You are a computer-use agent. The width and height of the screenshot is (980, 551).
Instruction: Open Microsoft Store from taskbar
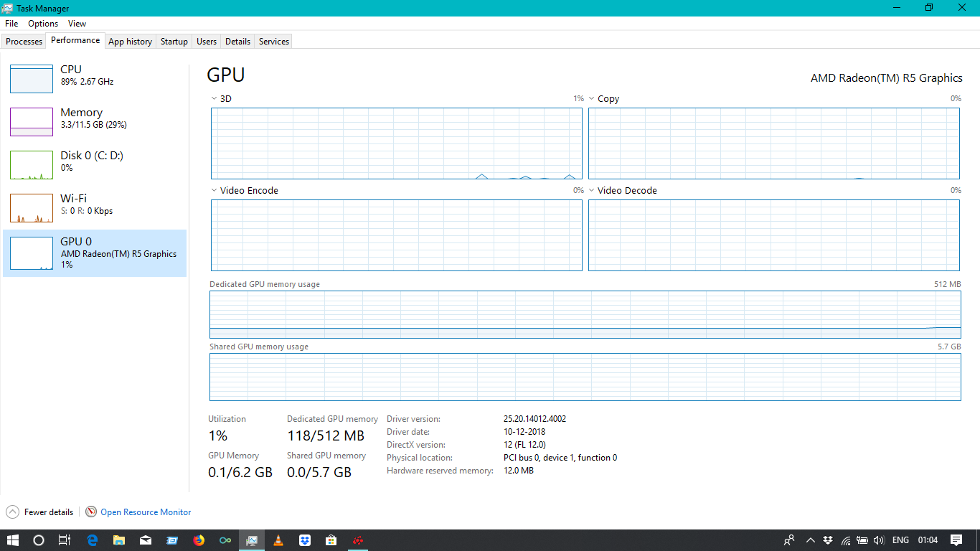331,540
